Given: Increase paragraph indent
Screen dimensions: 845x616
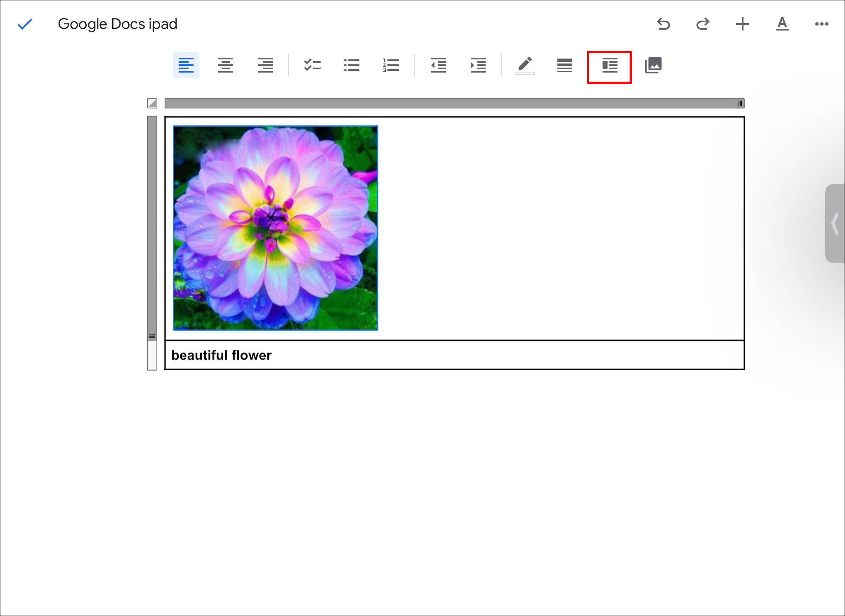Looking at the screenshot, I should [x=478, y=65].
